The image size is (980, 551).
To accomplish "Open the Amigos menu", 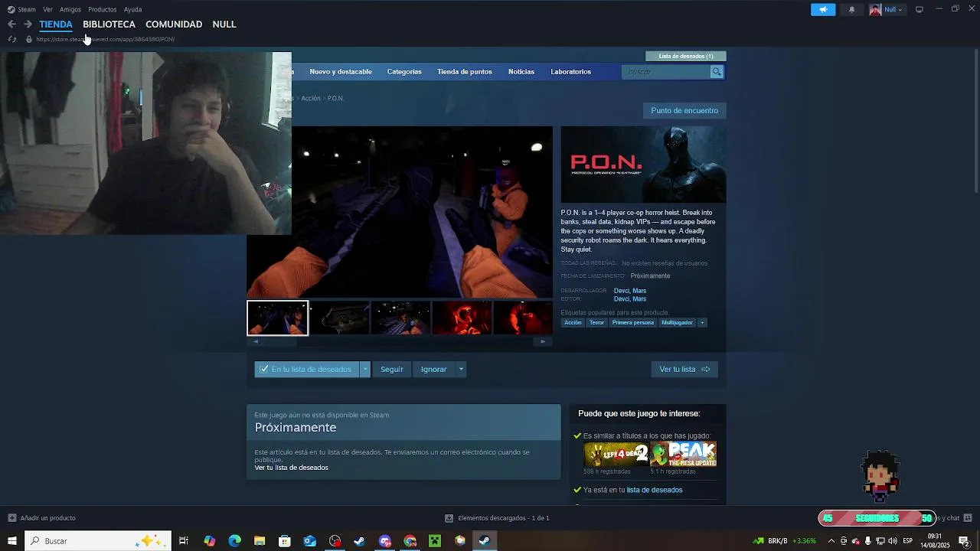I will click(70, 9).
